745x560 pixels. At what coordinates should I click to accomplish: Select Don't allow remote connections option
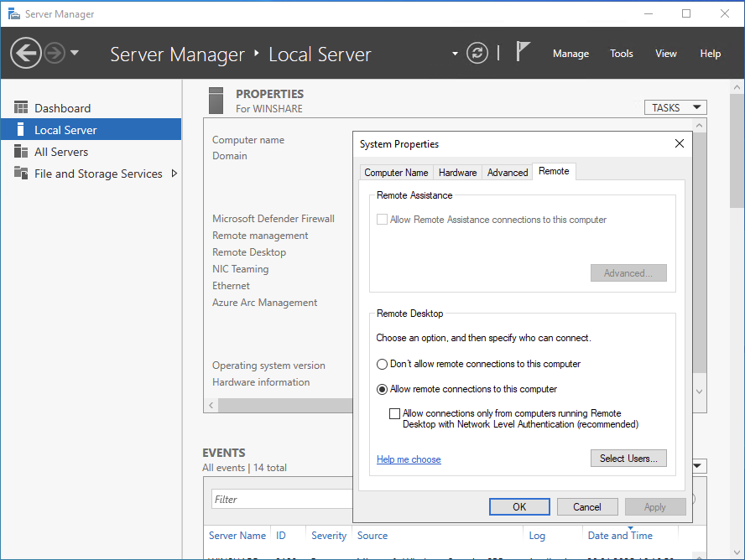[383, 365]
